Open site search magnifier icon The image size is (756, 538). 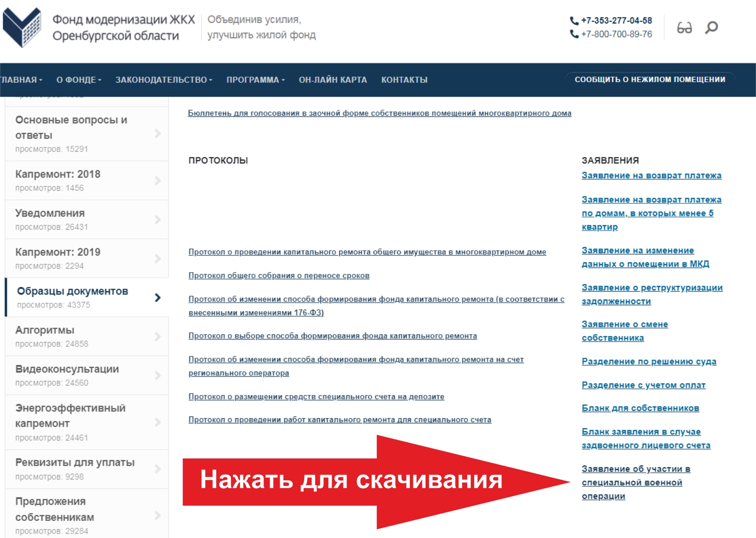(711, 28)
